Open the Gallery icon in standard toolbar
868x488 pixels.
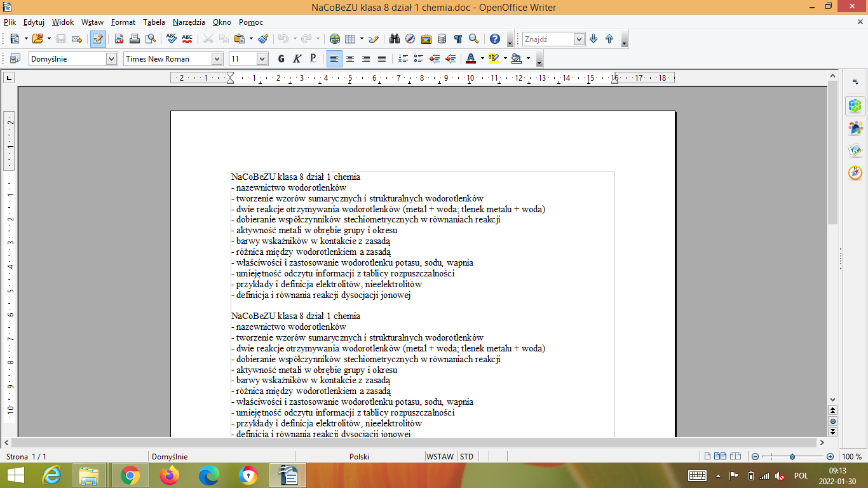[426, 39]
